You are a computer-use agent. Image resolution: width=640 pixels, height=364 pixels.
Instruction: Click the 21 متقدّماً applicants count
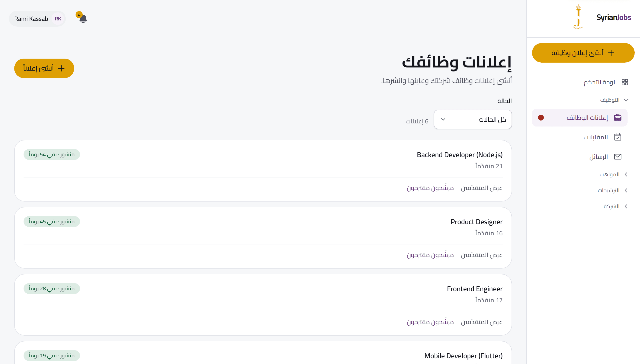tap(489, 166)
